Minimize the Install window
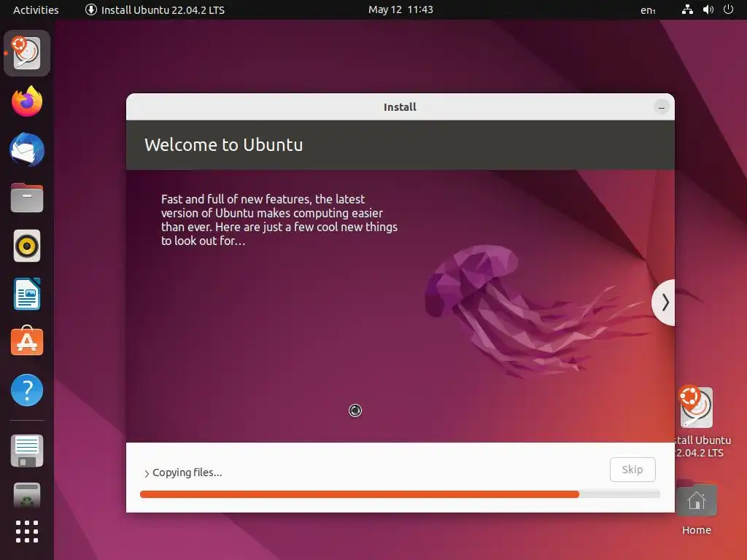747x560 pixels. click(x=661, y=107)
